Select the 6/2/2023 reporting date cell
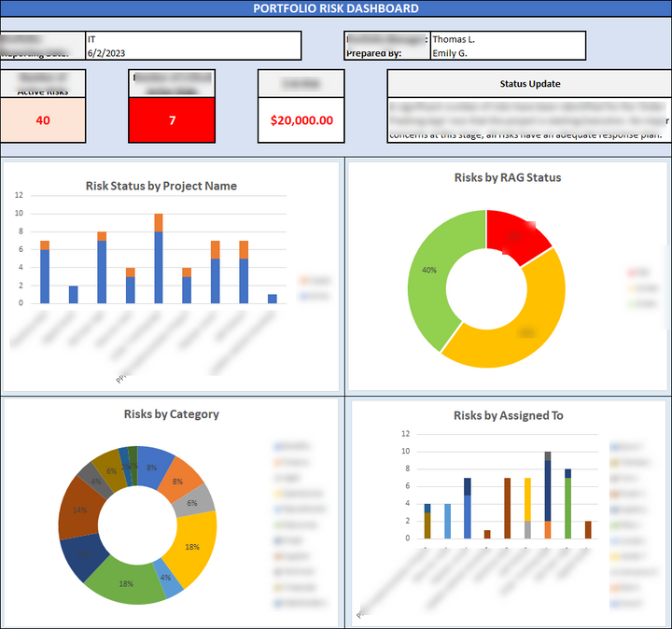 click(192, 53)
